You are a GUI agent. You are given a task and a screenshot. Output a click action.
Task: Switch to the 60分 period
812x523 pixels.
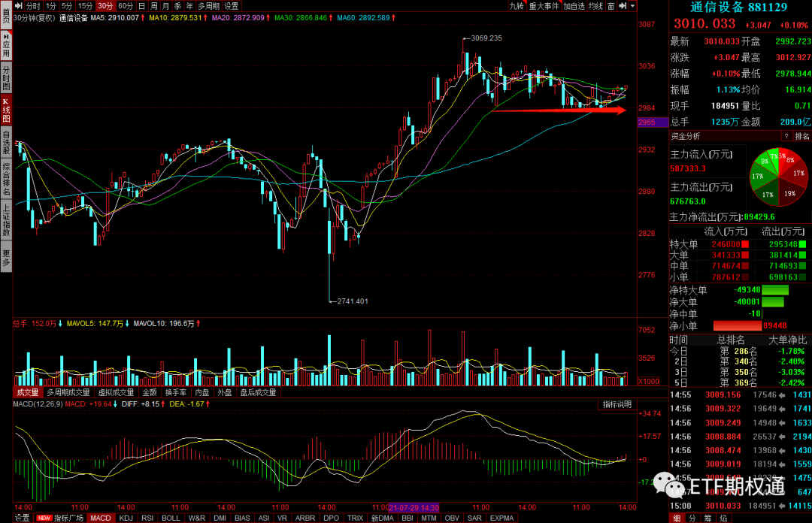pyautogui.click(x=126, y=6)
